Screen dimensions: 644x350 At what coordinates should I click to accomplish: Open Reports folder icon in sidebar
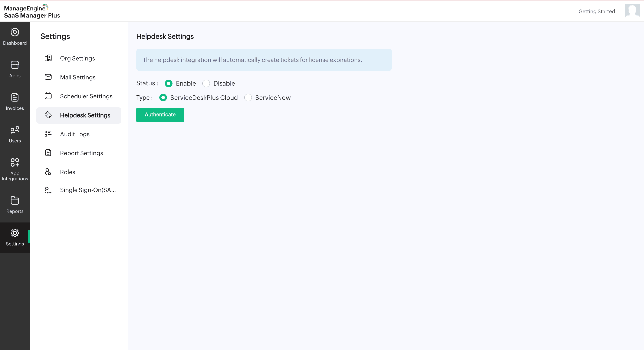[x=15, y=200]
